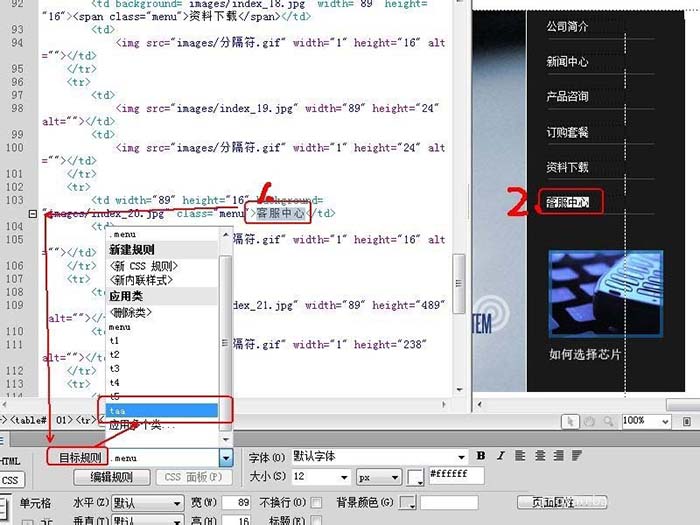Click the scroll-up arrow of the rule list
The height and width of the screenshot is (525, 700).
[x=225, y=235]
